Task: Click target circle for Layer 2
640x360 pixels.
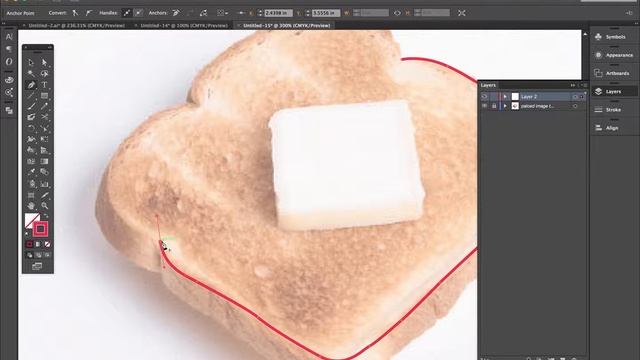Action: coord(575,97)
